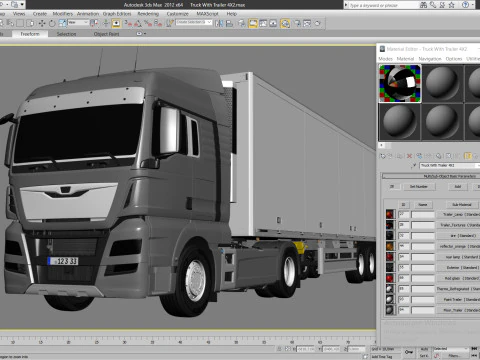The image size is (480, 360).
Task: Open the reference coordinate system View dropdown
Action: [78, 23]
